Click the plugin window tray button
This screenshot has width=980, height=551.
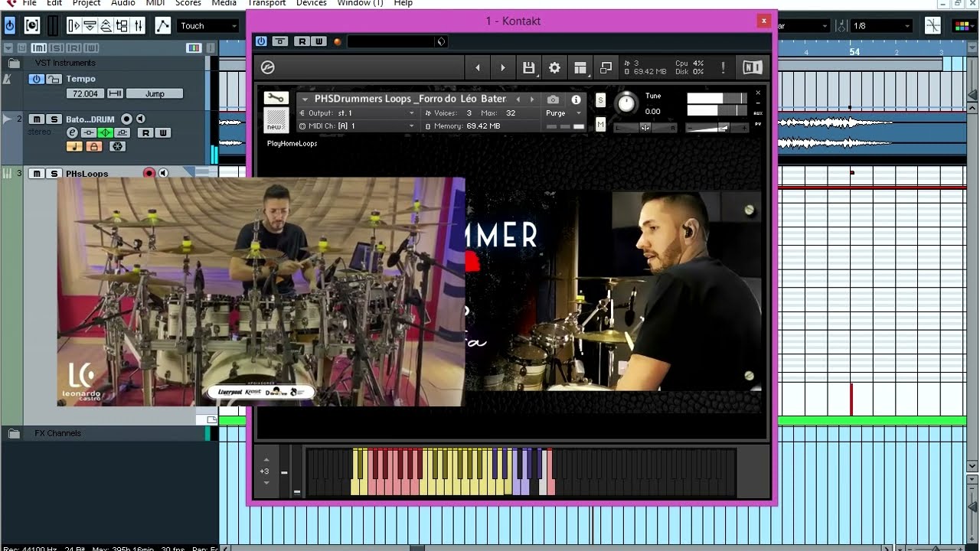tap(280, 41)
